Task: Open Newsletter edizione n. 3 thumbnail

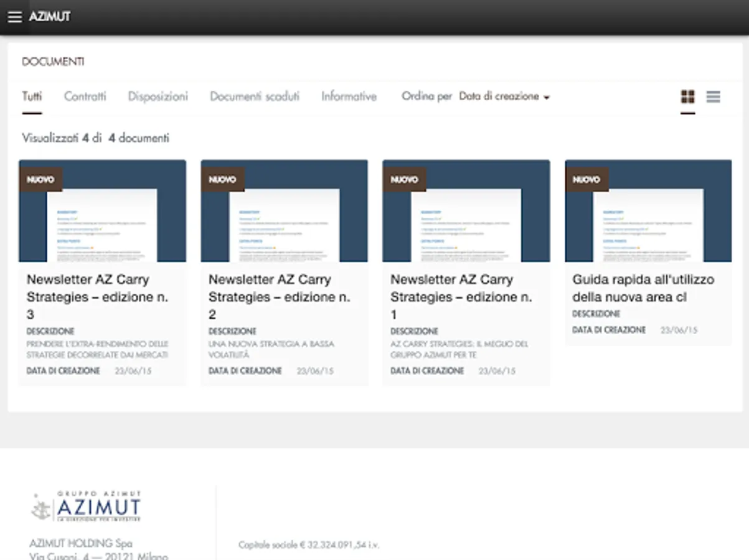Action: (102, 211)
